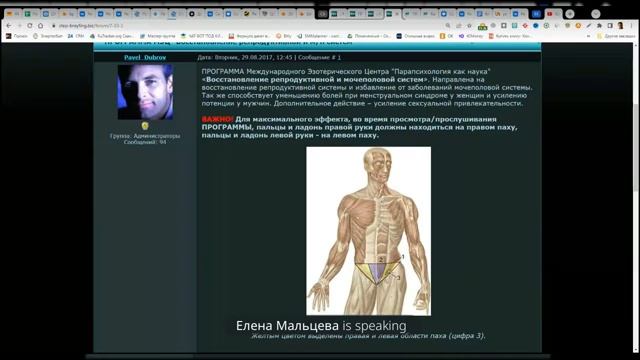This screenshot has width=640, height=360.
Task: Open zoom magnifier icon in address bar
Action: coord(448,25)
